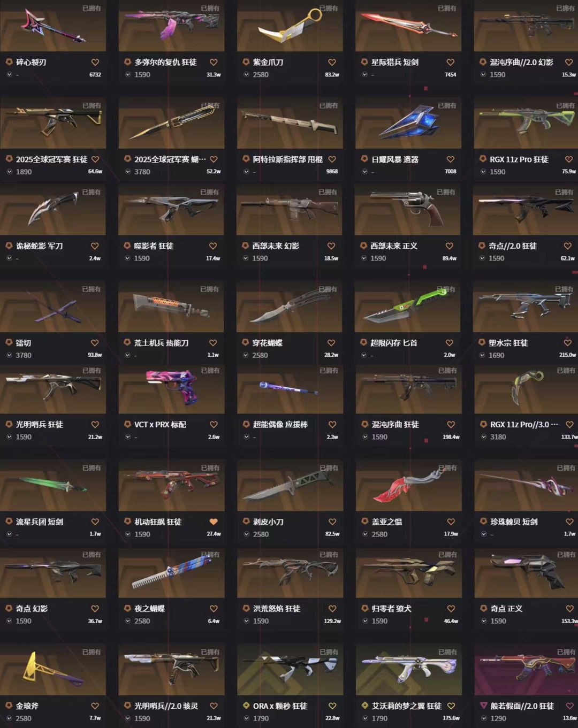Select VCT x PRX 标配 pistol image
The image size is (578, 728).
[171, 388]
